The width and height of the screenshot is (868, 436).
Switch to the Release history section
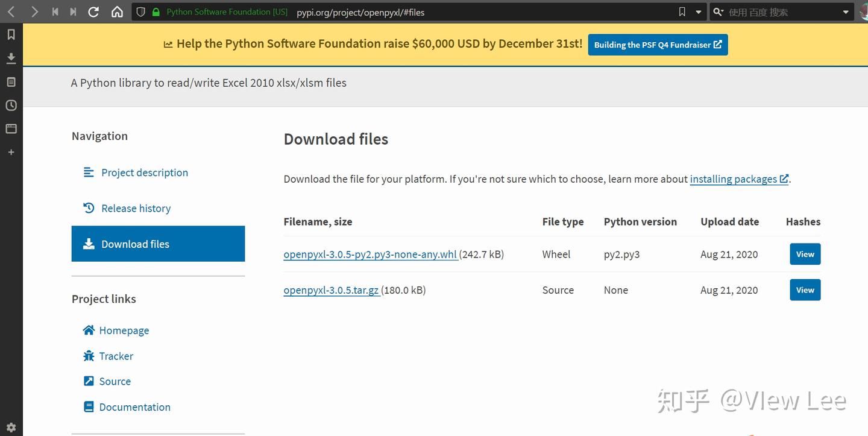coord(136,208)
